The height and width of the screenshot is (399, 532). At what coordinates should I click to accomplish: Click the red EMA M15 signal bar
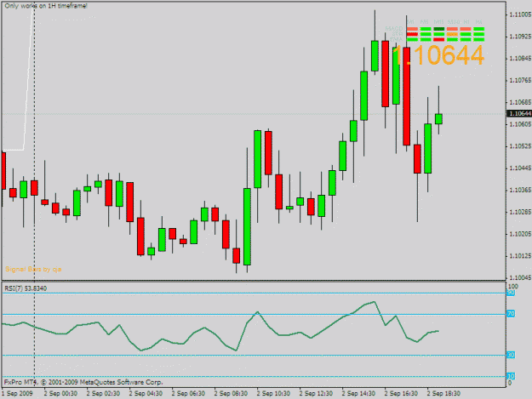pyautogui.click(x=439, y=40)
